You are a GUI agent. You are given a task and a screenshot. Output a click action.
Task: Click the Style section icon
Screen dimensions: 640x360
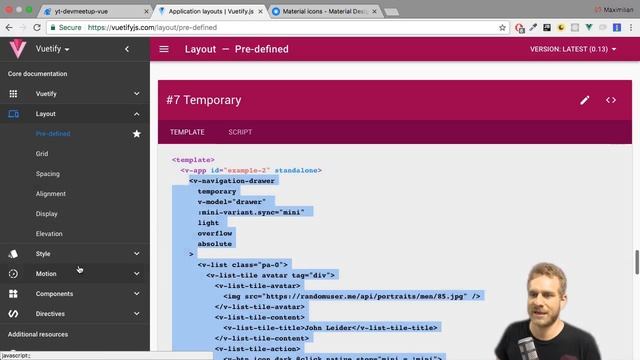(13, 254)
